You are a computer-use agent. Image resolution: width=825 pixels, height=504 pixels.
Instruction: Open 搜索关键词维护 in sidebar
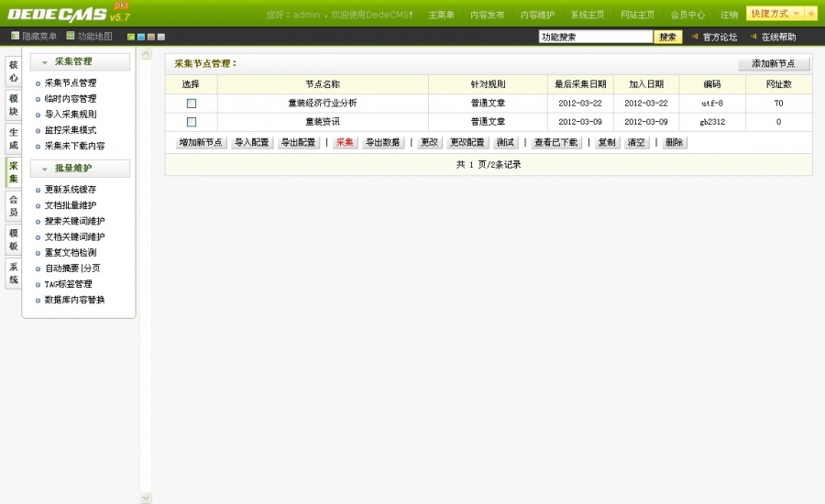coord(75,221)
